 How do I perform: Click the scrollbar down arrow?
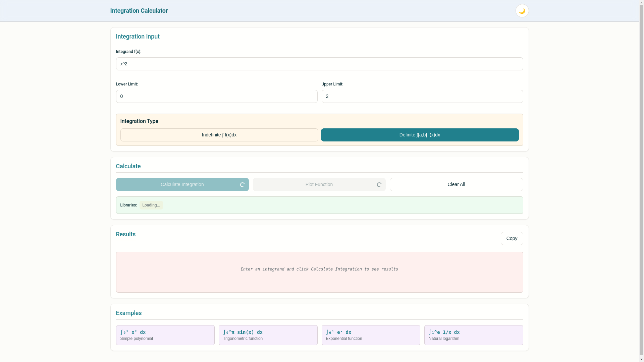[641, 359]
